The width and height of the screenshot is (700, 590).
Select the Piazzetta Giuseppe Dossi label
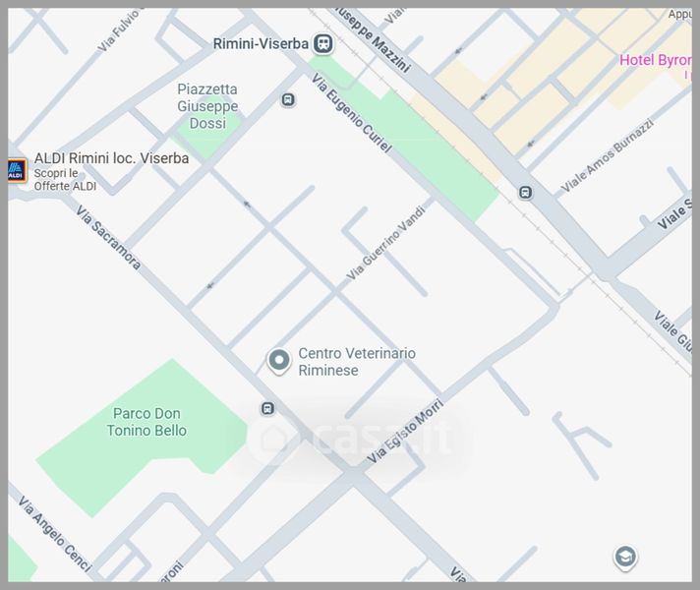206,106
